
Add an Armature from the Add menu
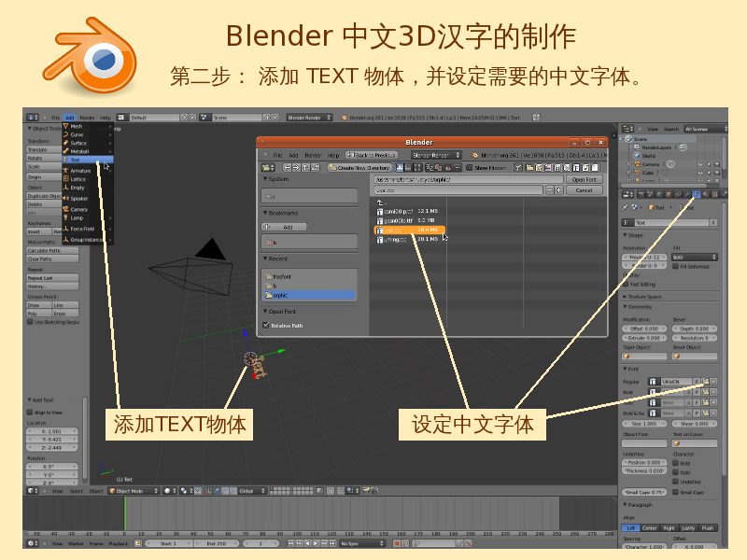pos(88,171)
